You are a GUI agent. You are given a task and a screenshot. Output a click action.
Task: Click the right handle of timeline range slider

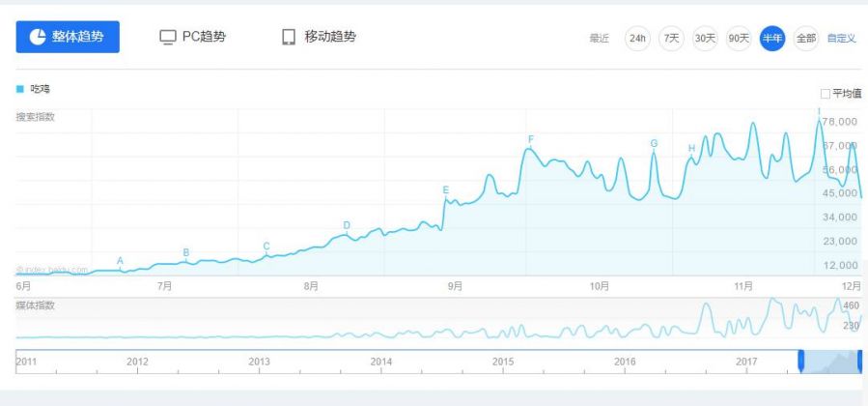[x=860, y=362]
